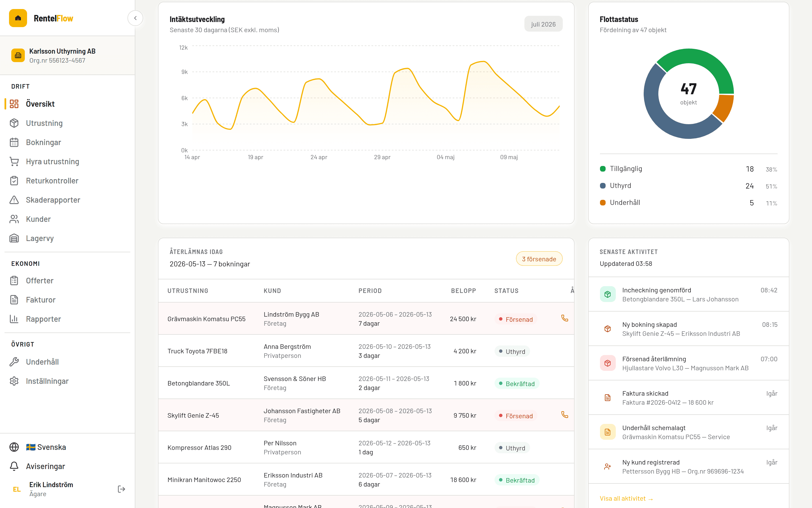Select Skaderapporter in sidebar

point(67,200)
